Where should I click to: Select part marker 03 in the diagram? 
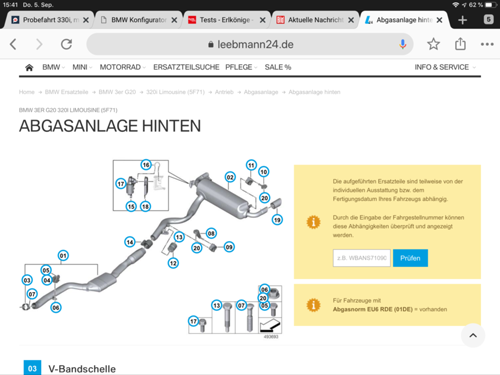(27, 280)
